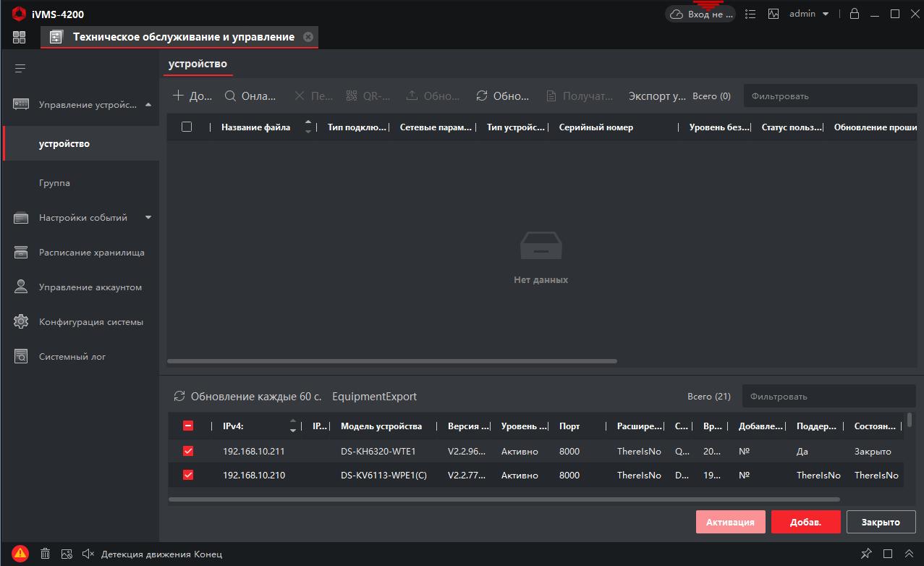Click the trash icon in status bar
This screenshot has height=566, width=924.
tap(45, 554)
